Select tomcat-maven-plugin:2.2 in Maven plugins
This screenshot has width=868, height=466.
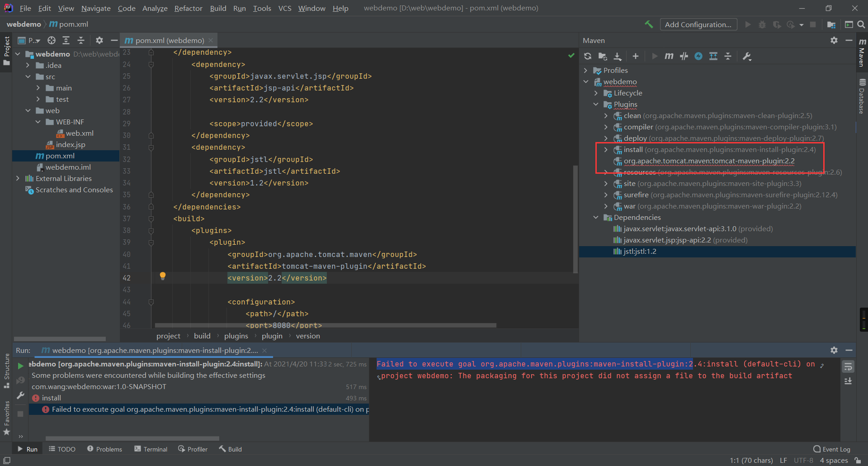pos(709,161)
